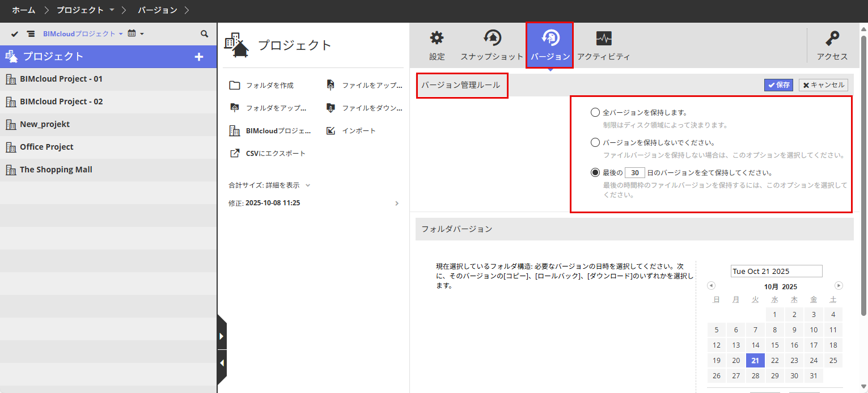Select October 1 in the calendar

(774, 315)
